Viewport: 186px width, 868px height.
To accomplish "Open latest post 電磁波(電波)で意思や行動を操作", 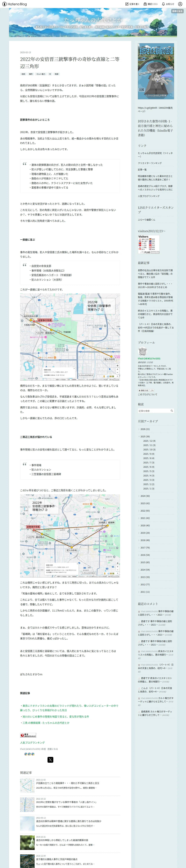I will click(x=155, y=299).
